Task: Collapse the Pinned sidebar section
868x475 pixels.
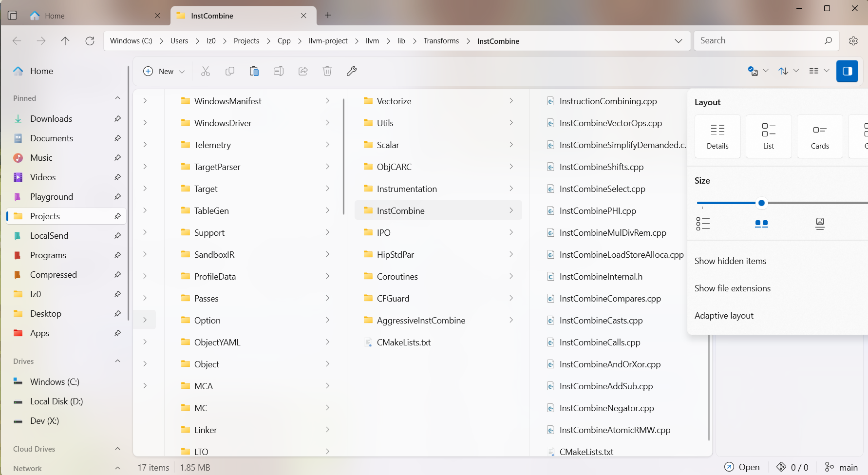Action: 117,98
